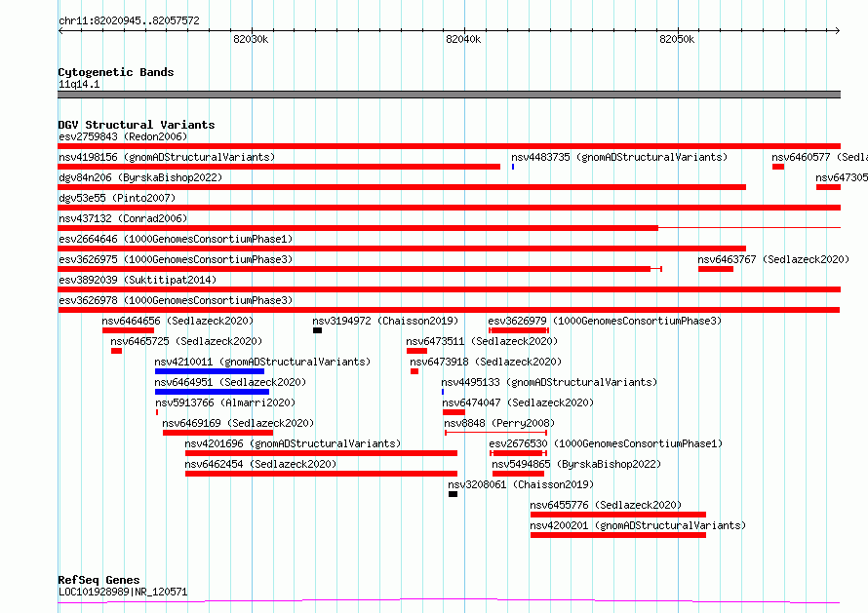Open the nsv4200201 (gnomADStructuralVariants) label
This screenshot has height=613, width=868.
(x=638, y=525)
